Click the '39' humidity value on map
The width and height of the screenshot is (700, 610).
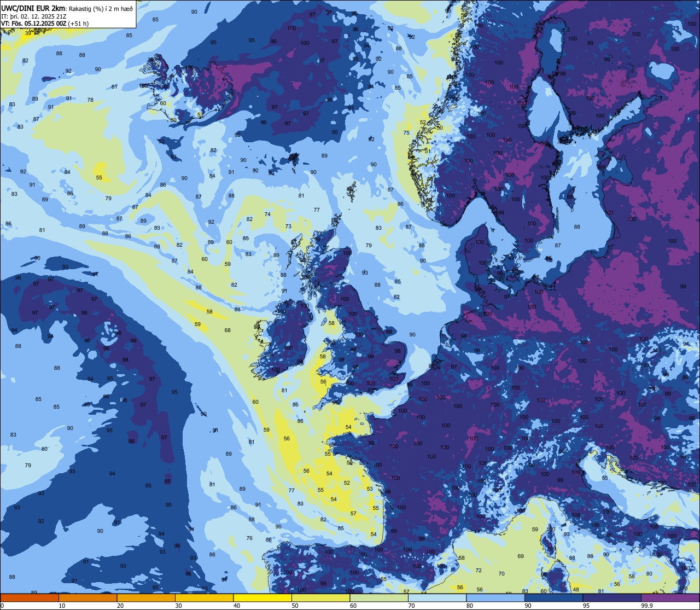point(28,33)
